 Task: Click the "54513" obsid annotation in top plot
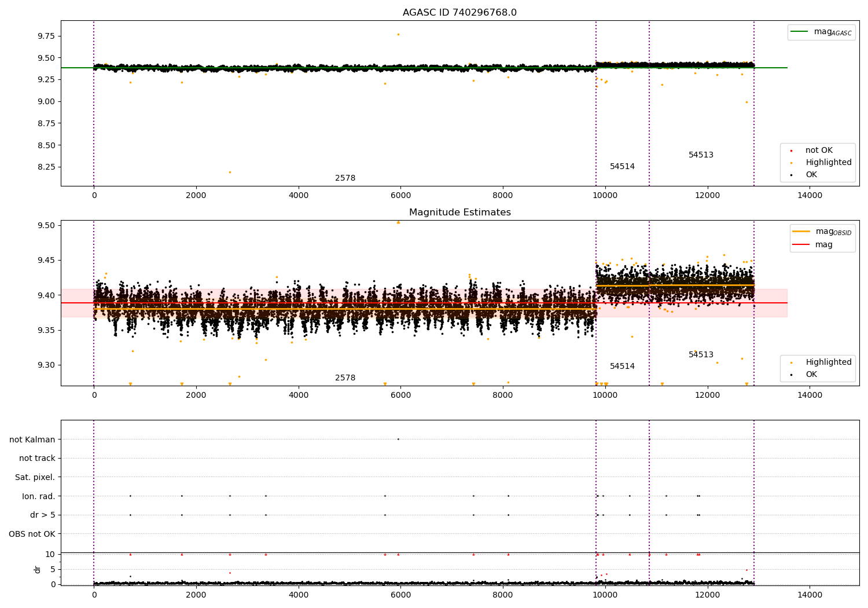[701, 155]
